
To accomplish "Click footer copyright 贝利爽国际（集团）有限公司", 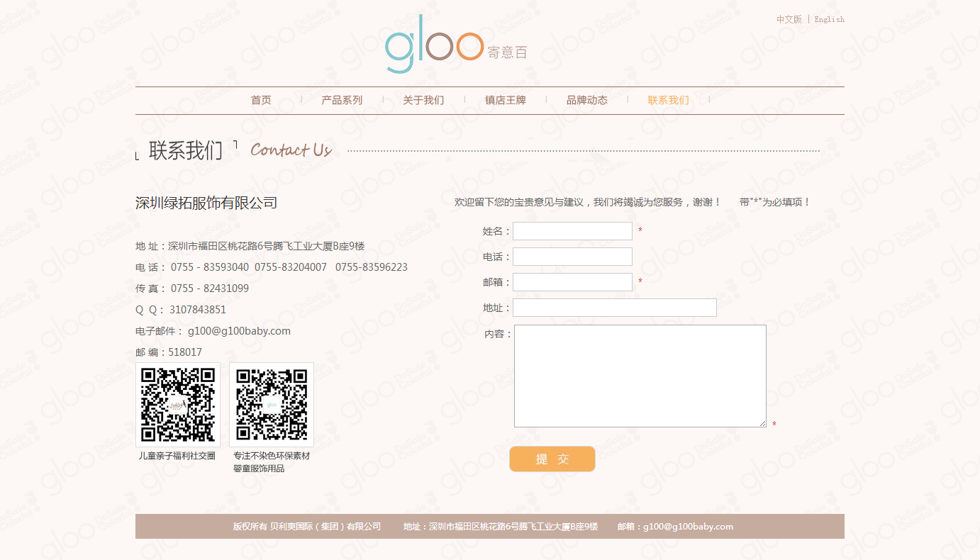I will click(325, 527).
